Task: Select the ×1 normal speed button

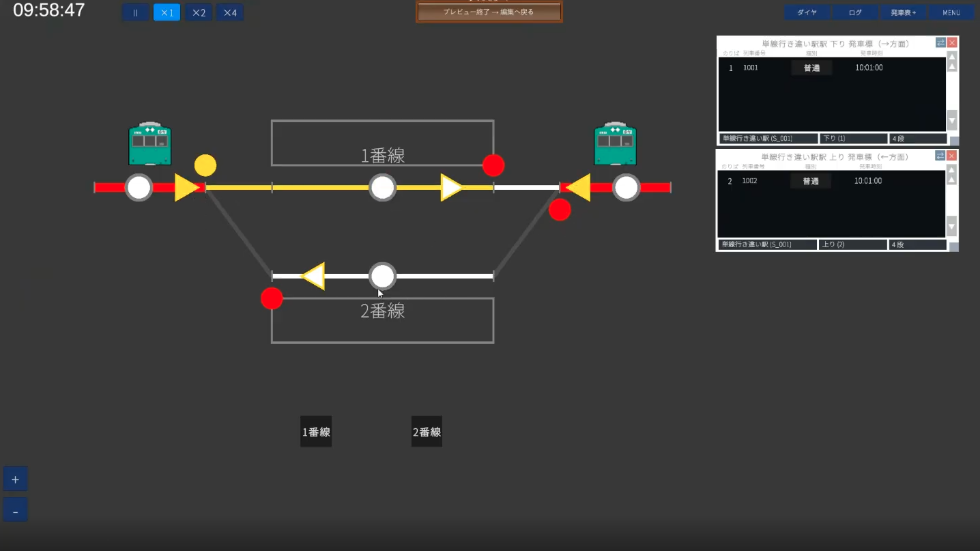Action: click(167, 12)
